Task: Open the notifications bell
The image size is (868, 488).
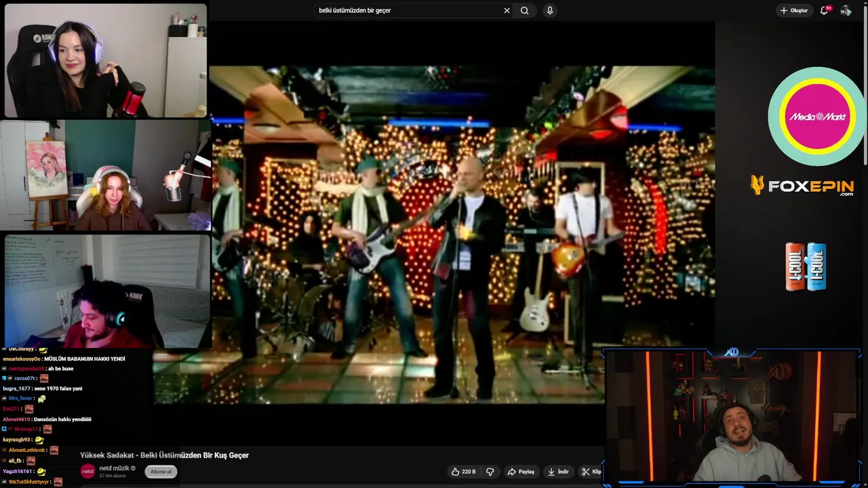Action: [825, 10]
